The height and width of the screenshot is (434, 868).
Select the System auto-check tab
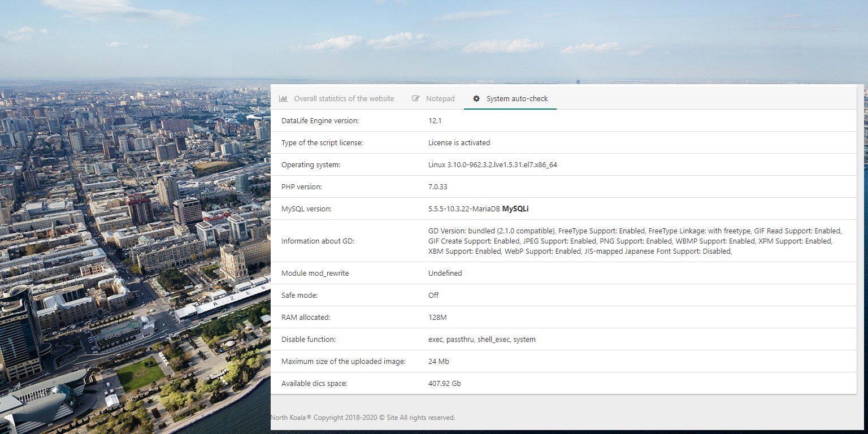[x=510, y=98]
